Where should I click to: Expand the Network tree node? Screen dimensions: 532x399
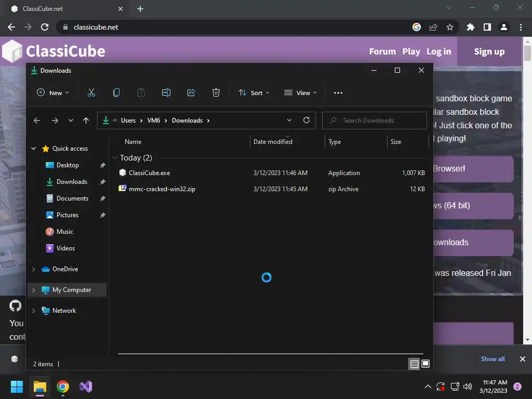(x=34, y=311)
